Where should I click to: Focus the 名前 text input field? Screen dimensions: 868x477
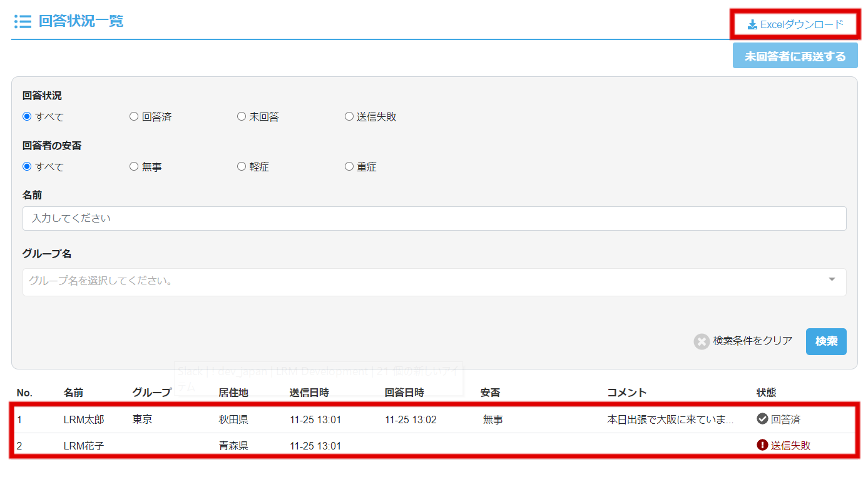[434, 219]
